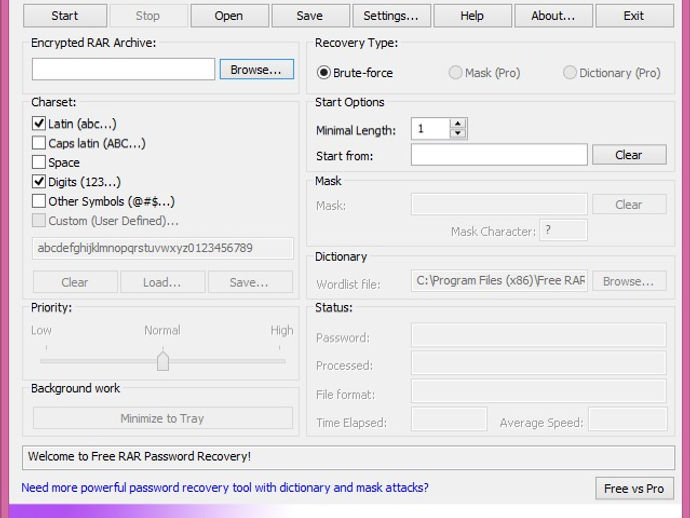Viewport: 690px width, 518px height.
Task: Click the Start from input field
Action: tap(499, 155)
